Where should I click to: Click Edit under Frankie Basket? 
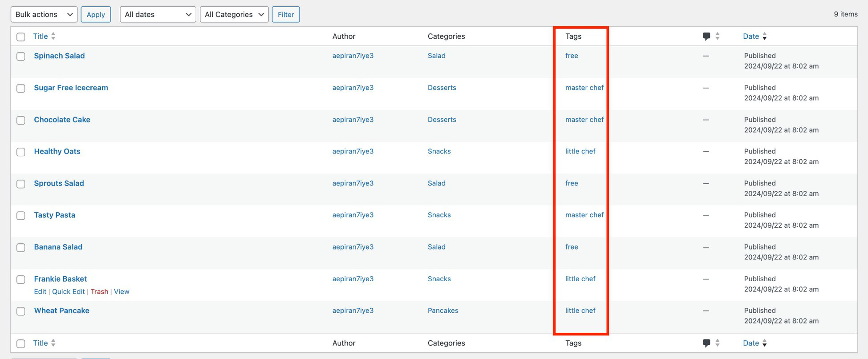pos(40,291)
